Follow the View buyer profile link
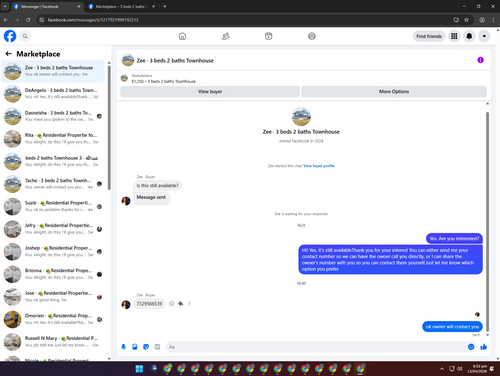 tap(319, 166)
